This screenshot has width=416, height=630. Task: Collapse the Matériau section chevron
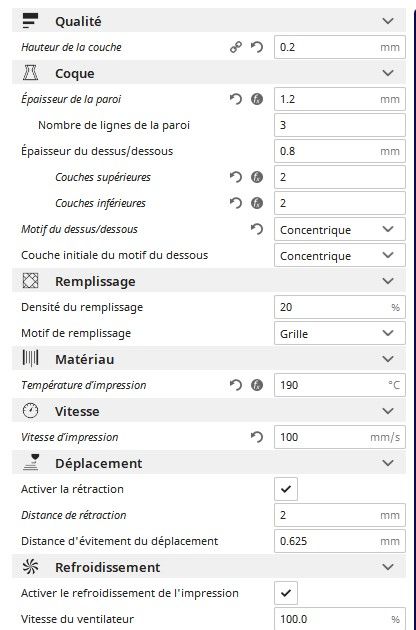pyautogui.click(x=388, y=359)
